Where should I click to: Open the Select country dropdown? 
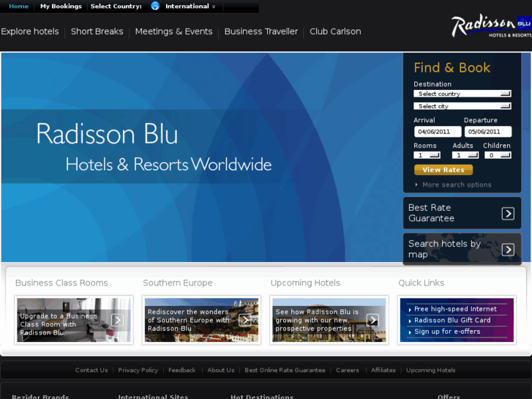point(462,94)
